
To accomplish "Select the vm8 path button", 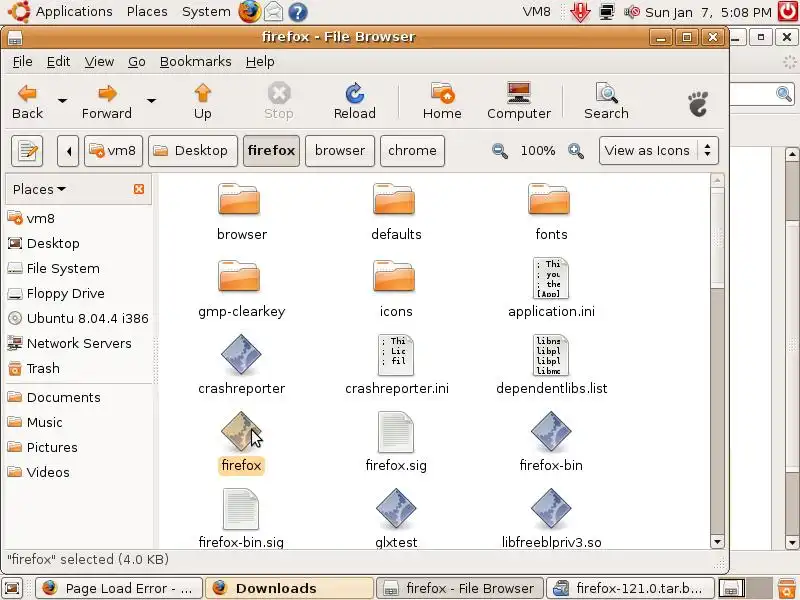I will click(113, 151).
